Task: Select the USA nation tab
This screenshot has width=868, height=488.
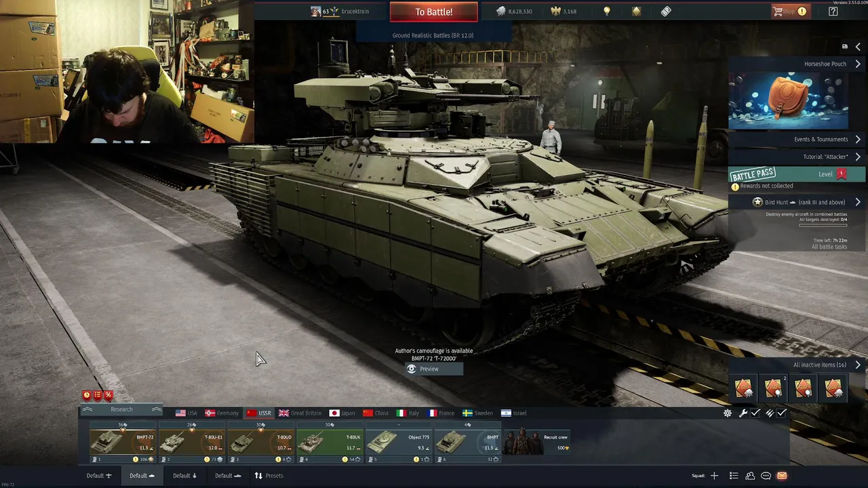Action: [186, 413]
